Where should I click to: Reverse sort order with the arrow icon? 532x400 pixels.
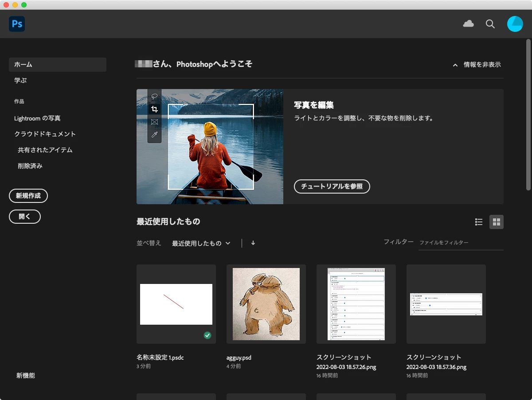(x=253, y=243)
